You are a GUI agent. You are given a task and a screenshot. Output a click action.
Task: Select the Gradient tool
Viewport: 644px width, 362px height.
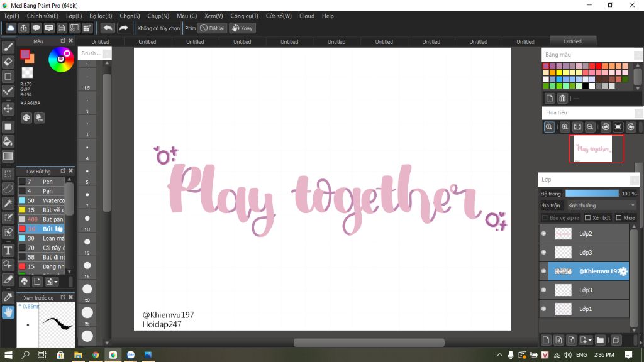(8, 156)
